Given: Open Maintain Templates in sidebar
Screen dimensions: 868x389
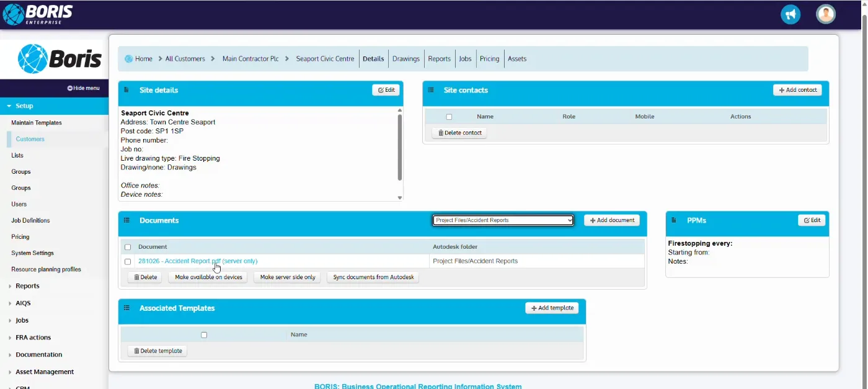Looking at the screenshot, I should pyautogui.click(x=37, y=123).
